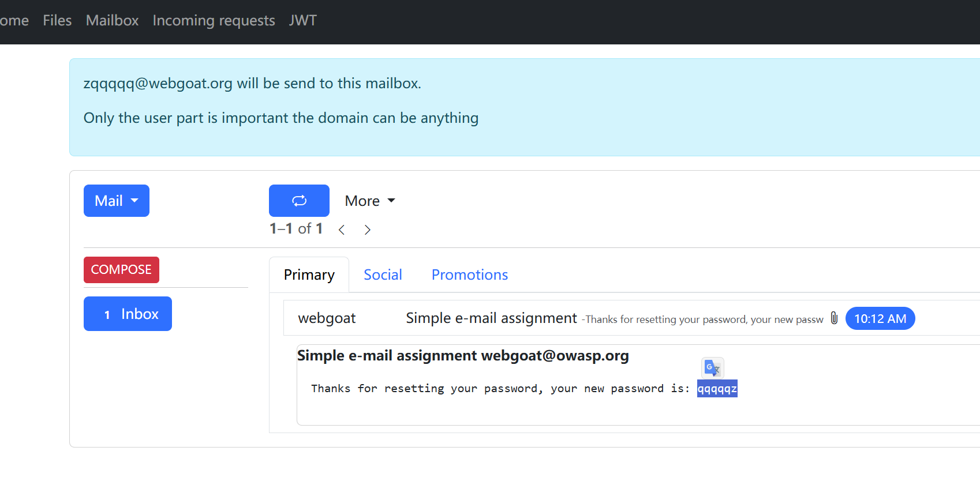Go to previous page of messages

[x=342, y=230]
